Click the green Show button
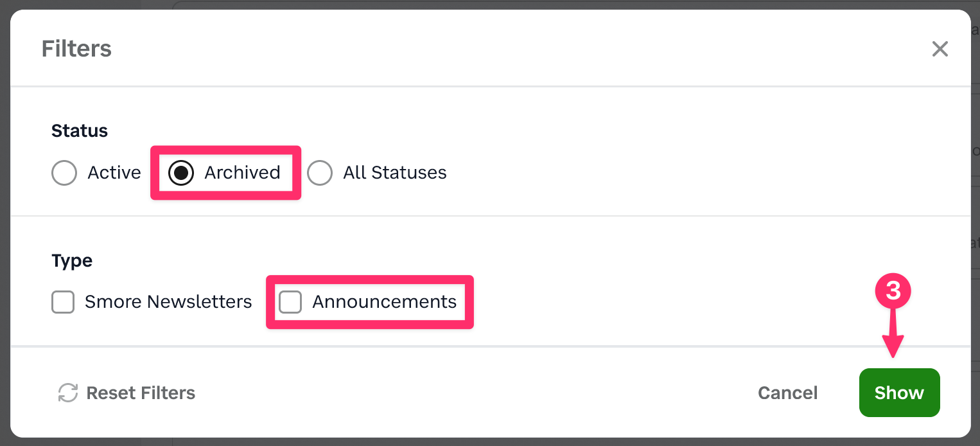The height and width of the screenshot is (446, 980). coord(899,393)
